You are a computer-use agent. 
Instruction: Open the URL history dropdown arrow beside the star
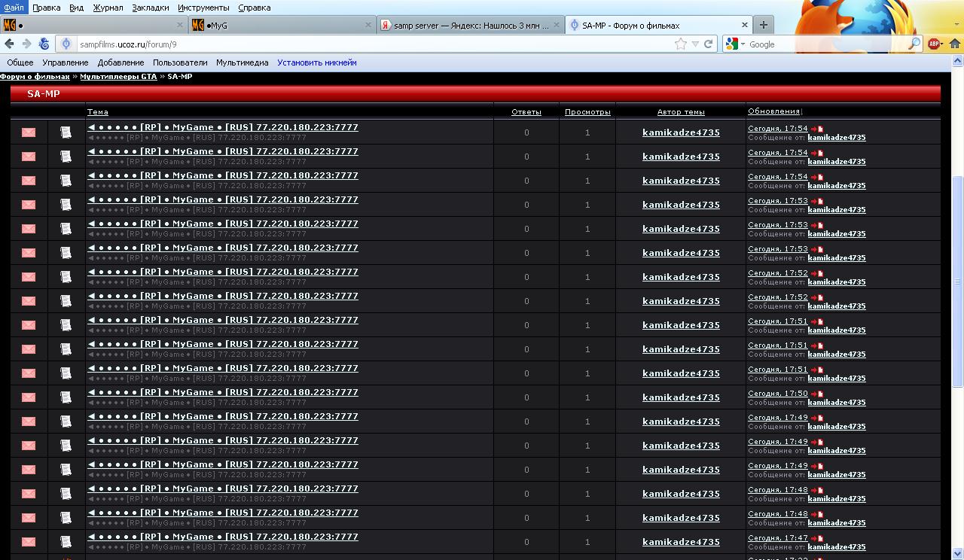coord(695,44)
